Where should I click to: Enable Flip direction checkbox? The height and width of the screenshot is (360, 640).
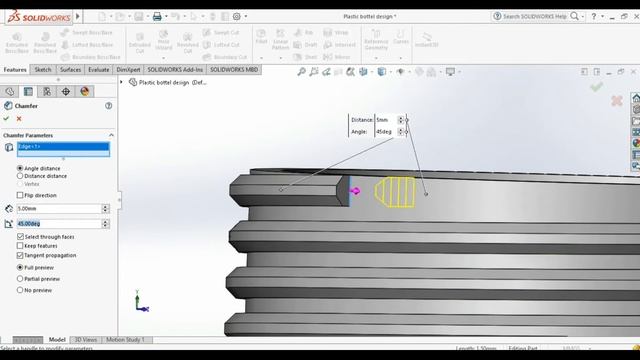point(20,195)
